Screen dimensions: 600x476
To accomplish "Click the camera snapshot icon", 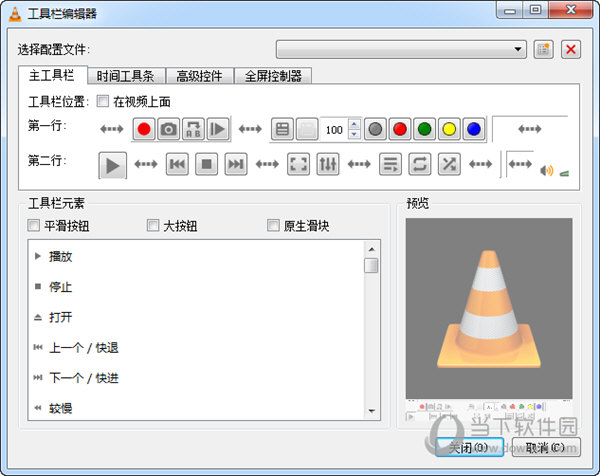I will click(x=169, y=129).
